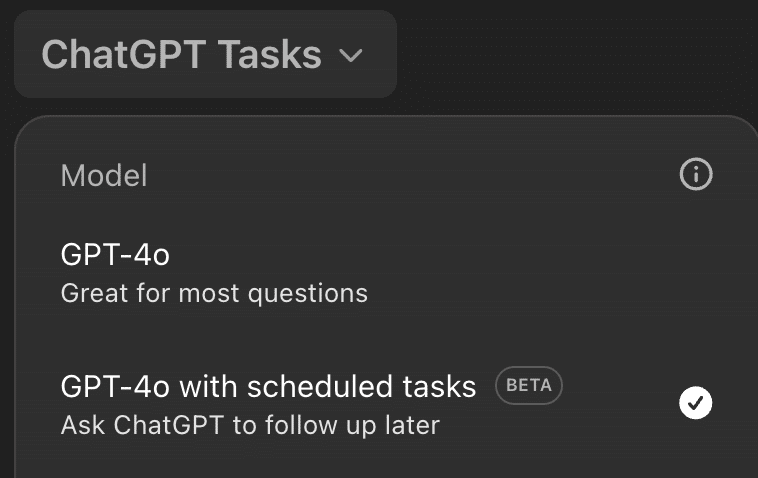Click the "ChatGPT Tasks" title text

[181, 55]
